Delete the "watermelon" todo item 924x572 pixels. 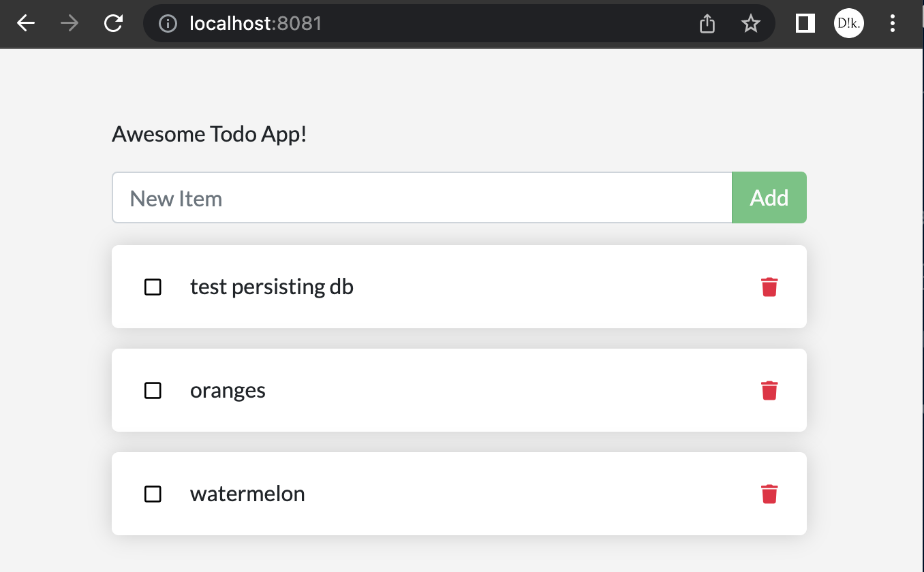click(x=769, y=494)
